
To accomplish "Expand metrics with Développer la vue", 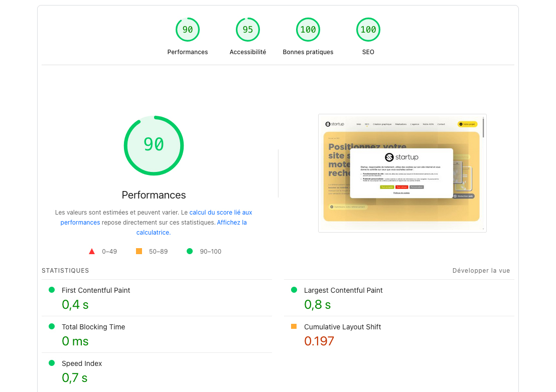I will coord(481,270).
